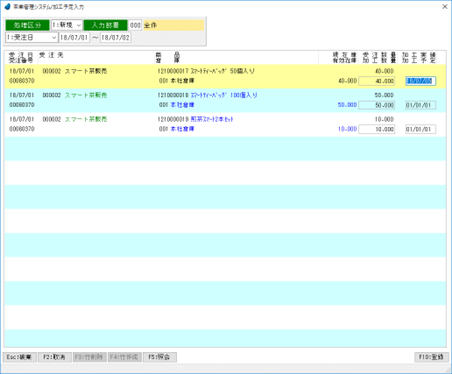Click the Esc cancel button
Viewport: 452px width, 374px height.
coord(20,357)
